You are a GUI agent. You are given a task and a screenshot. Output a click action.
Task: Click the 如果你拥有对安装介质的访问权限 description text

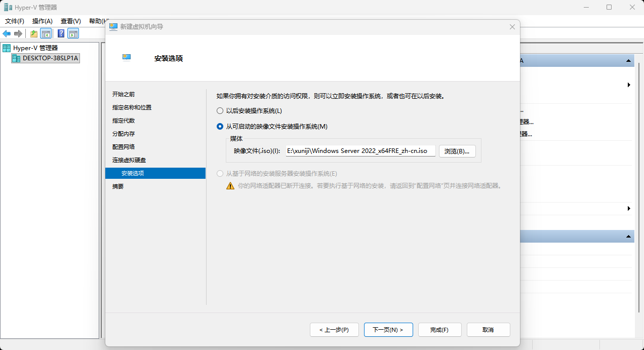tap(330, 96)
